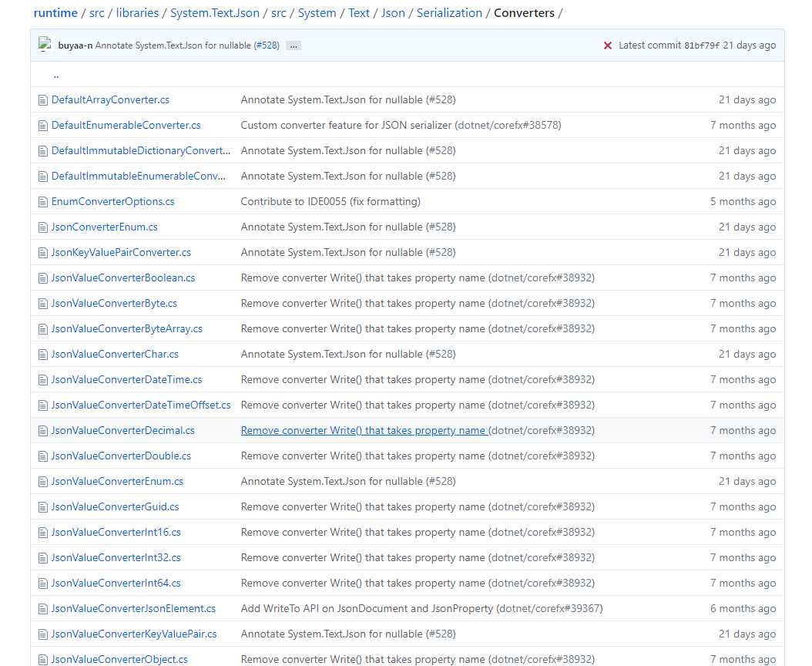Open commit message for DefaultEnumerableConverter.cs row
Screen dimensions: 812x666
(401, 126)
